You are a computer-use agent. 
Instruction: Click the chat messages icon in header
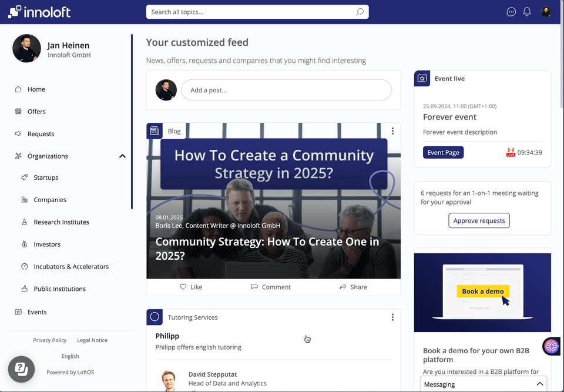pos(511,12)
